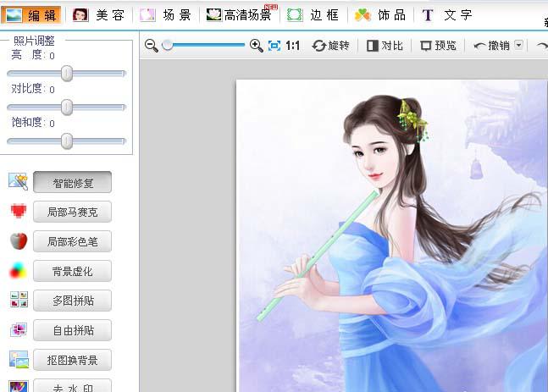Click the 亮度 brightness slider handle
Viewport: 548px width, 392px height.
pos(66,74)
